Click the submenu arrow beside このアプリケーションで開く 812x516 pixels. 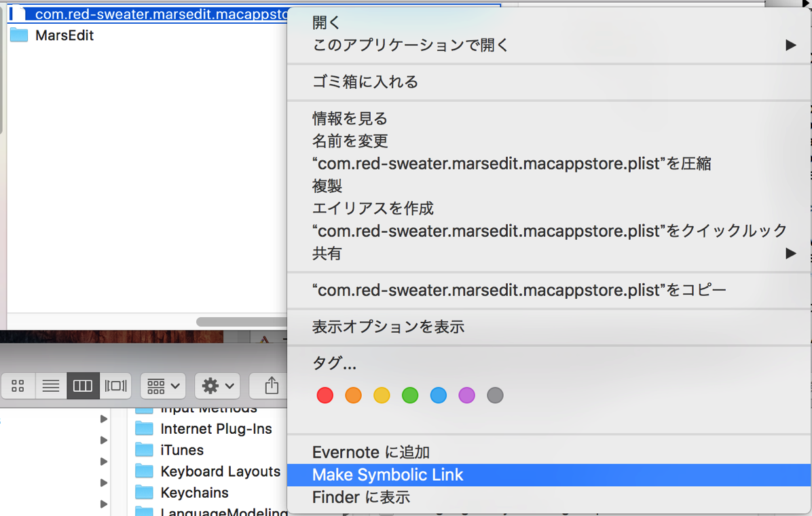tap(790, 45)
